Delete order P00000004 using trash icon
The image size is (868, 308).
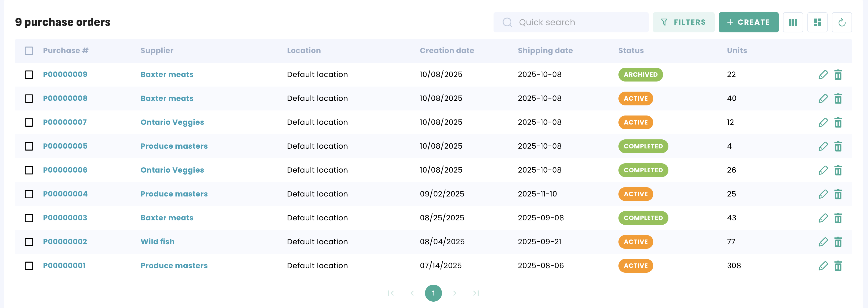click(x=838, y=194)
